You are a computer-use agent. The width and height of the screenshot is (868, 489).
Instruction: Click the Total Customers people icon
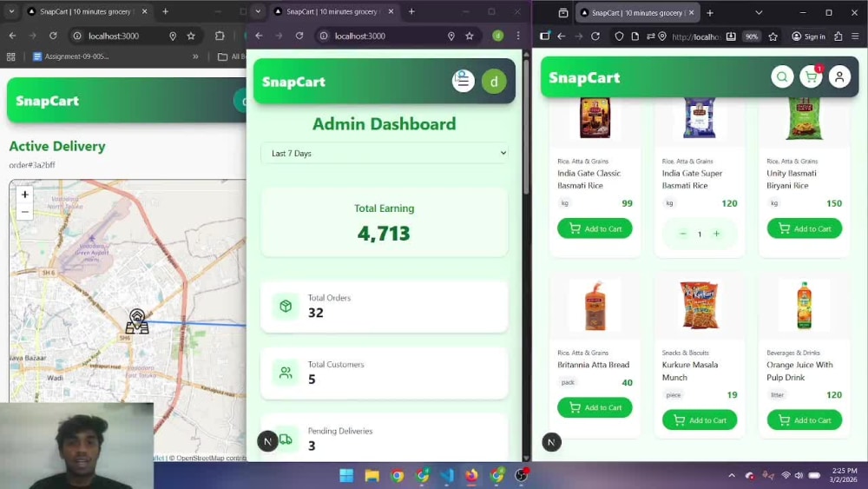pos(286,373)
